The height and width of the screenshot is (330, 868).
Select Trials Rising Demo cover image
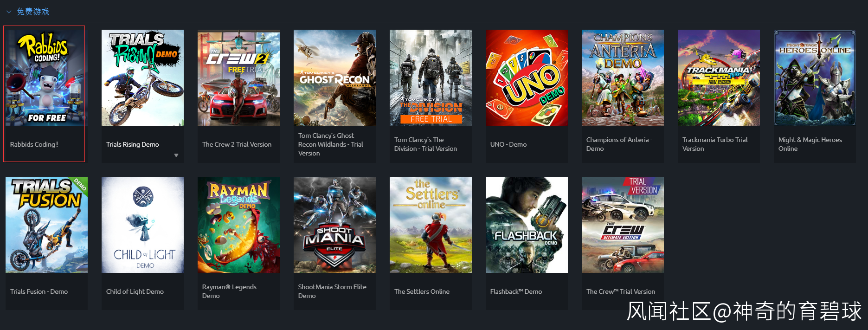click(x=142, y=78)
